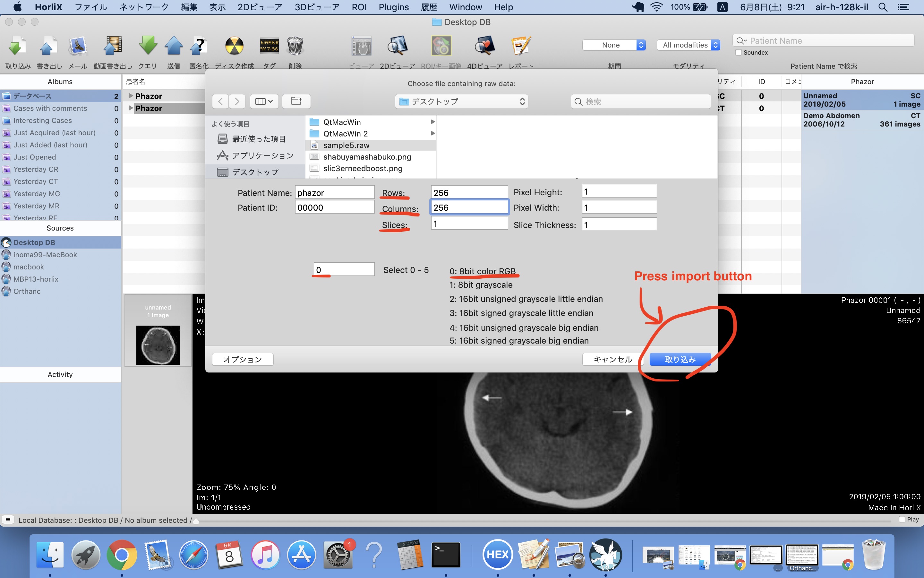The image size is (924, 578).
Task: Select the shabuyamashabuko.png file
Action: (371, 157)
